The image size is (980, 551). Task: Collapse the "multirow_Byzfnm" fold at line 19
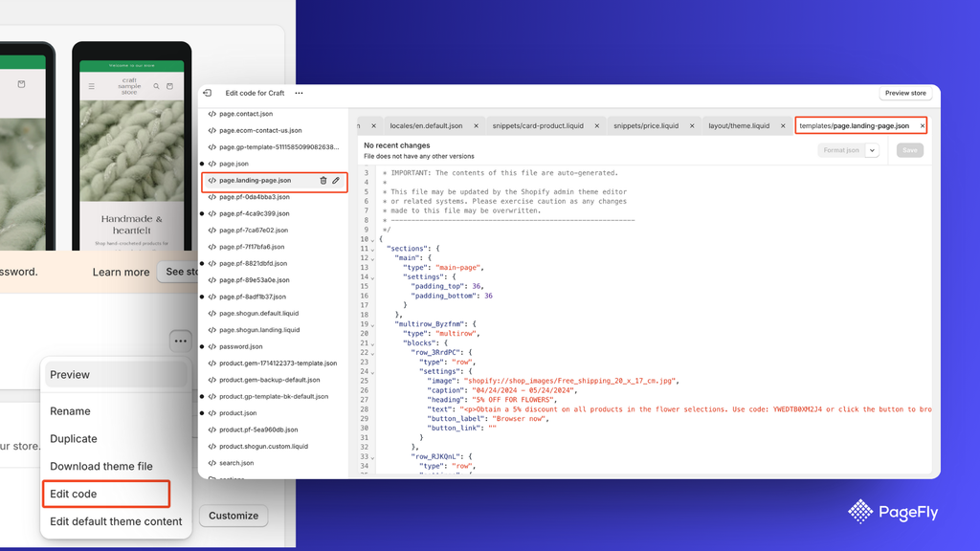(373, 325)
